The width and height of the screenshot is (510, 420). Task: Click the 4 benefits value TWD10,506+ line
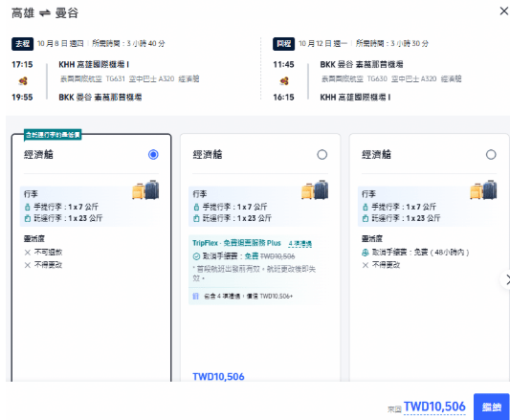tap(249, 296)
